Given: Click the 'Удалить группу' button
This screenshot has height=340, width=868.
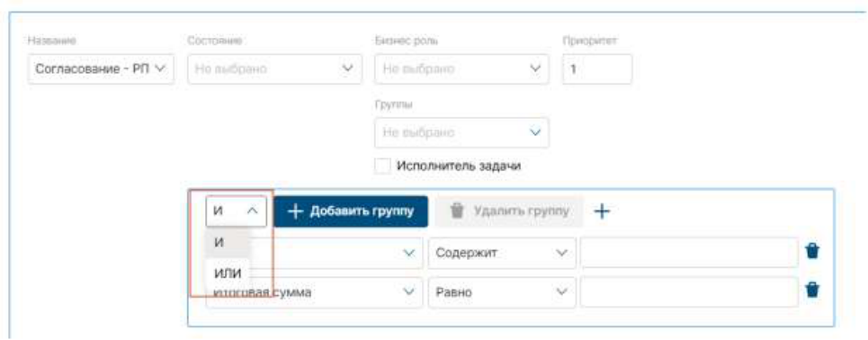Looking at the screenshot, I should 509,211.
